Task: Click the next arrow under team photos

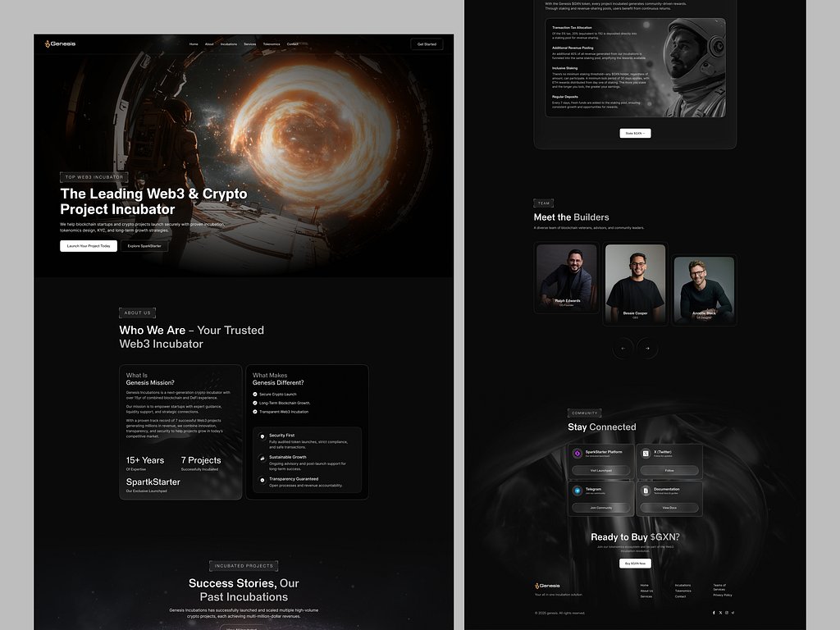Action: [x=647, y=348]
